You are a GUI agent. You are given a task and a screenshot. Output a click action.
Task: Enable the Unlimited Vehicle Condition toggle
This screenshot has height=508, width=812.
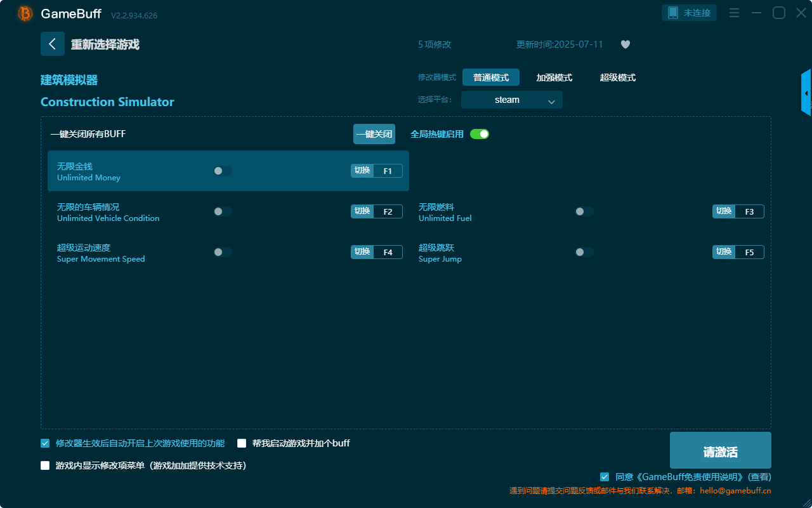click(x=223, y=211)
